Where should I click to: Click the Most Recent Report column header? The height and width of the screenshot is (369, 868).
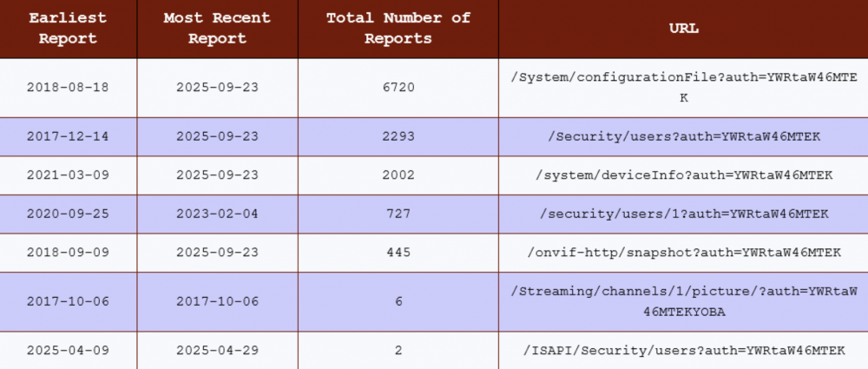point(217,29)
